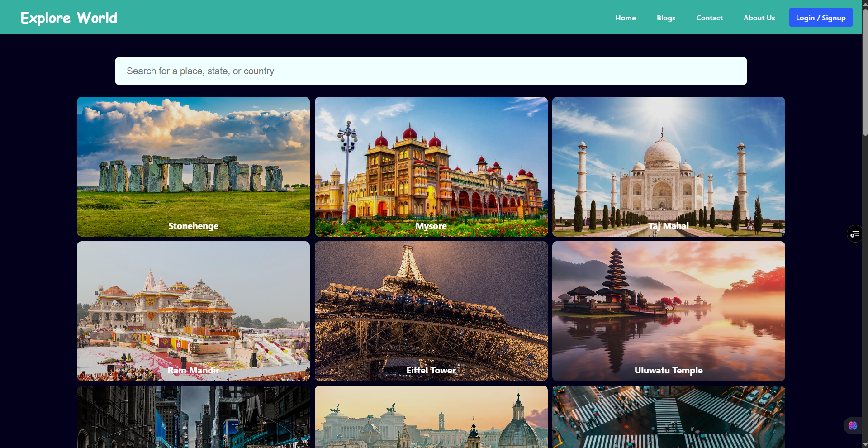Open the Stonehenge card
868x448 pixels.
[193, 167]
